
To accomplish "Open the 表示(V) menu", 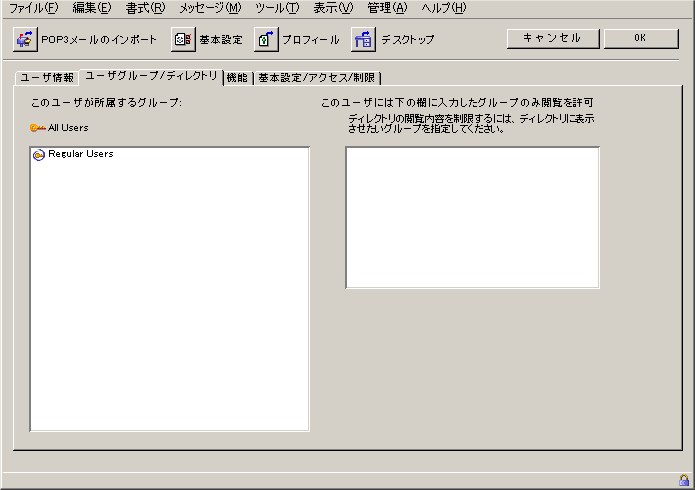I will click(333, 8).
